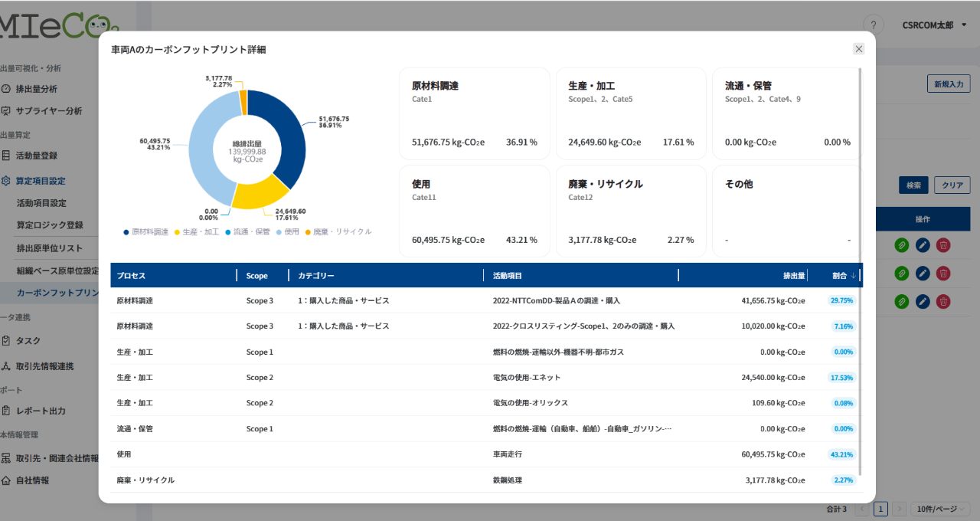Screen dimensions: 980x521
Task: Click the 電気の使用-エネット activity row
Action: point(486,377)
